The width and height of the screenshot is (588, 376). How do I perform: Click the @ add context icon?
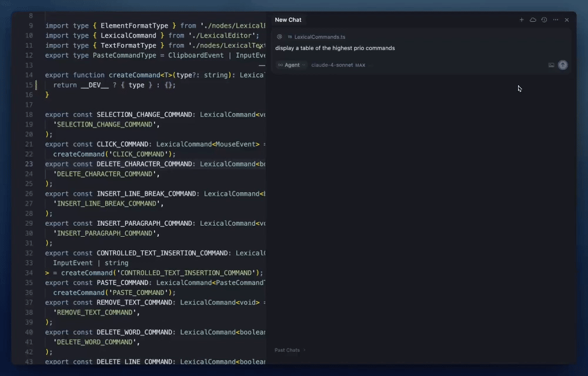tap(279, 36)
